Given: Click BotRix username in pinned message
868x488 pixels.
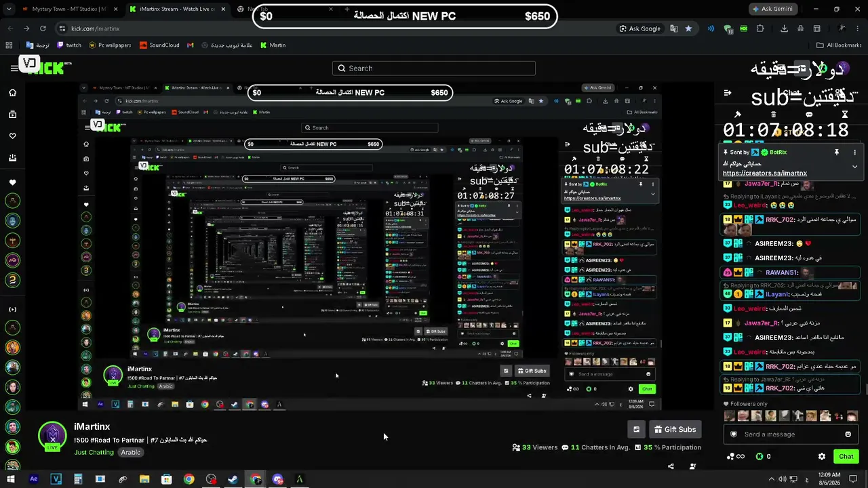Looking at the screenshot, I should tap(778, 152).
